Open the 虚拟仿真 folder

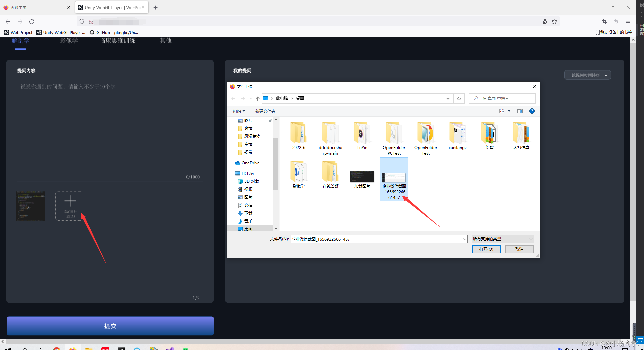tap(521, 136)
